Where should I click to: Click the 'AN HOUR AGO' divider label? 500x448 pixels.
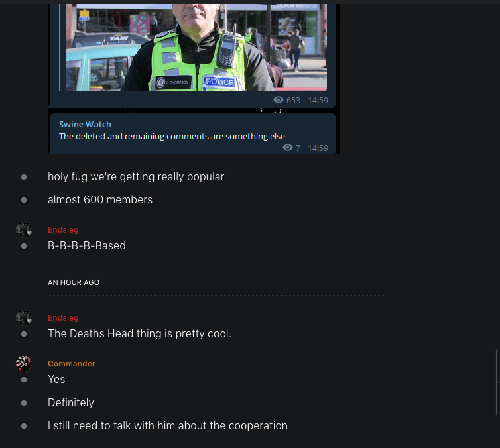click(x=74, y=282)
